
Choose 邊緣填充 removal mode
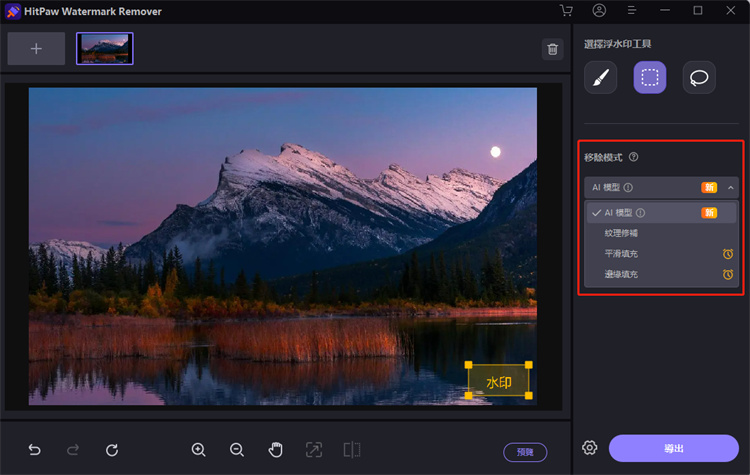621,274
